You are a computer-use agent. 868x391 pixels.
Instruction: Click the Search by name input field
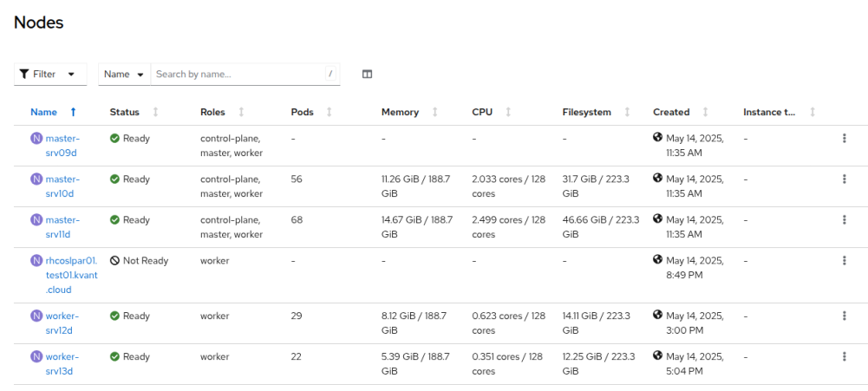tap(238, 75)
